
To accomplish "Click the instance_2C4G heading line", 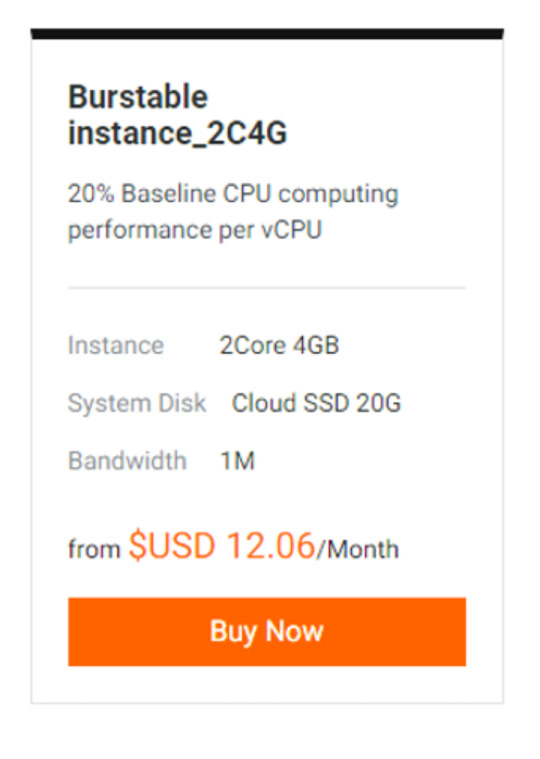I will (178, 133).
